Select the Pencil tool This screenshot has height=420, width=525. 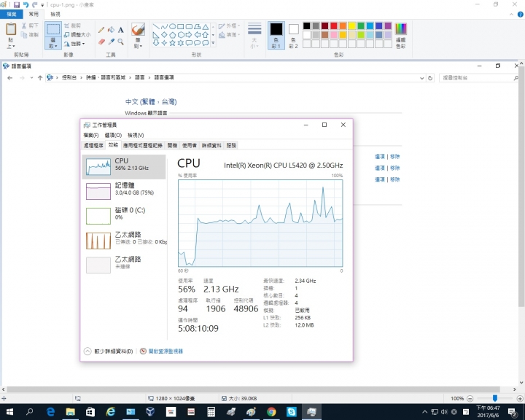tap(101, 30)
